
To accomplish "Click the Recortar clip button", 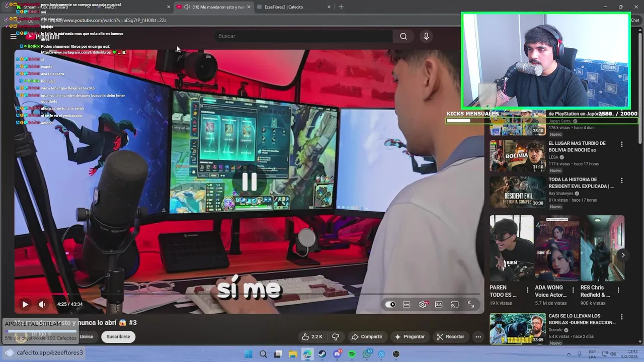I will tap(450, 337).
